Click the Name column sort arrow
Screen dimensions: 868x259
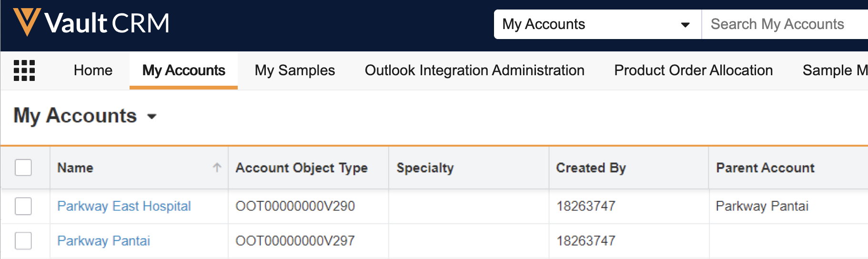(217, 168)
